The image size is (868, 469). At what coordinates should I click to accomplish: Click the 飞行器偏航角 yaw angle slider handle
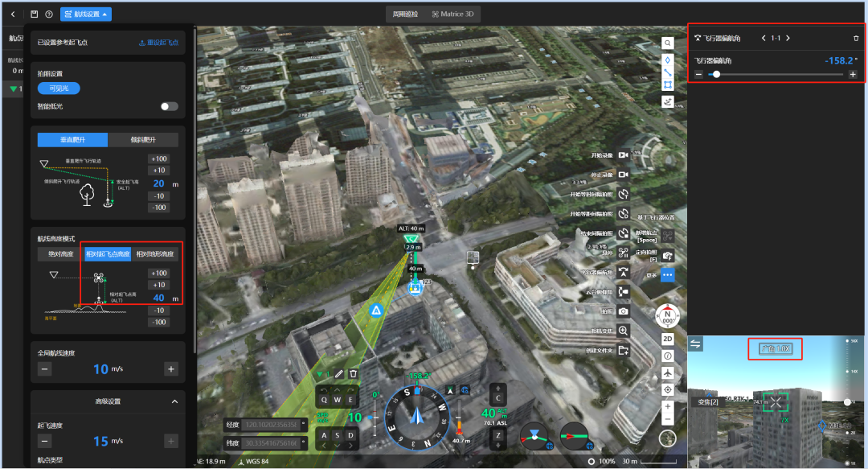pyautogui.click(x=716, y=74)
